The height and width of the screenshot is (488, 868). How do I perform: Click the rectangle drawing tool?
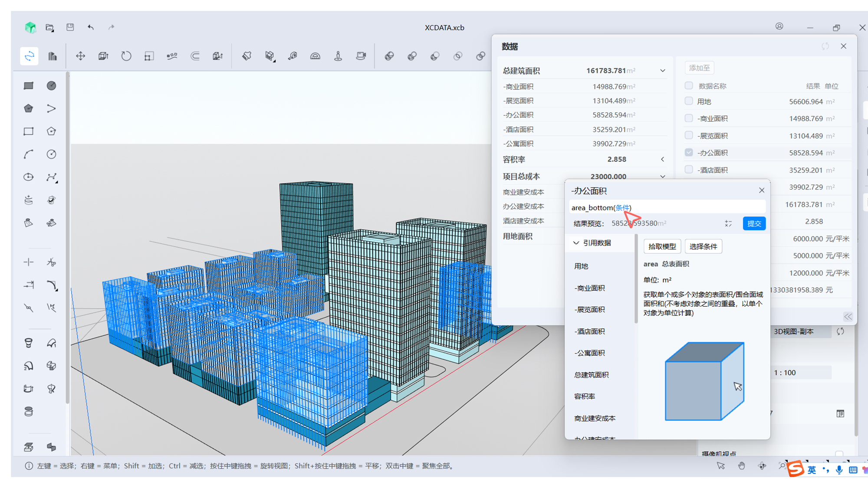(29, 131)
